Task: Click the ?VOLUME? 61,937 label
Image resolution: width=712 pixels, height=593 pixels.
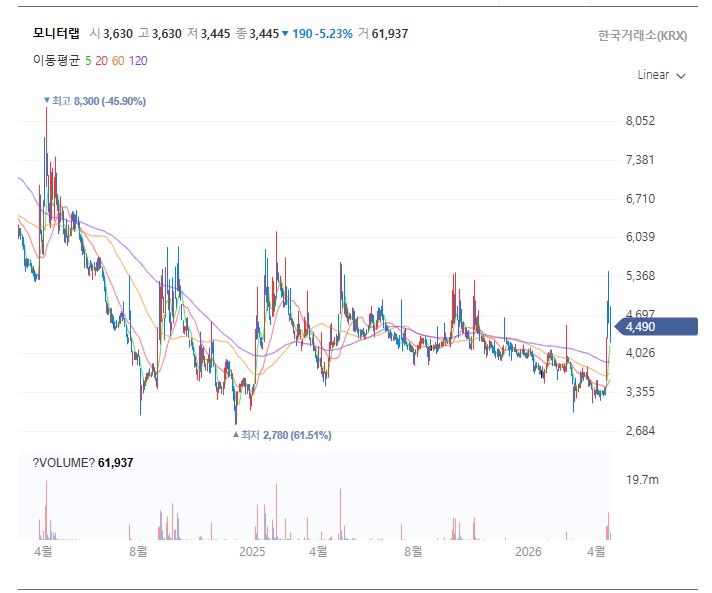Action: click(x=83, y=463)
